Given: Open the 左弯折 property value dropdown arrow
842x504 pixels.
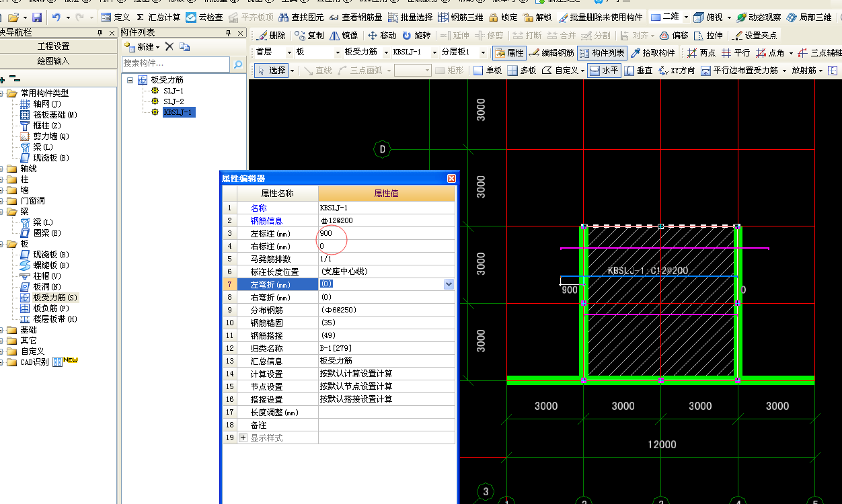Looking at the screenshot, I should coord(449,284).
